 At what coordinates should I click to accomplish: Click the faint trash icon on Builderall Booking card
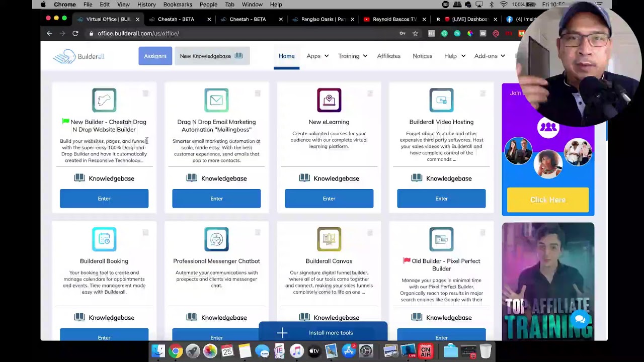click(x=145, y=233)
